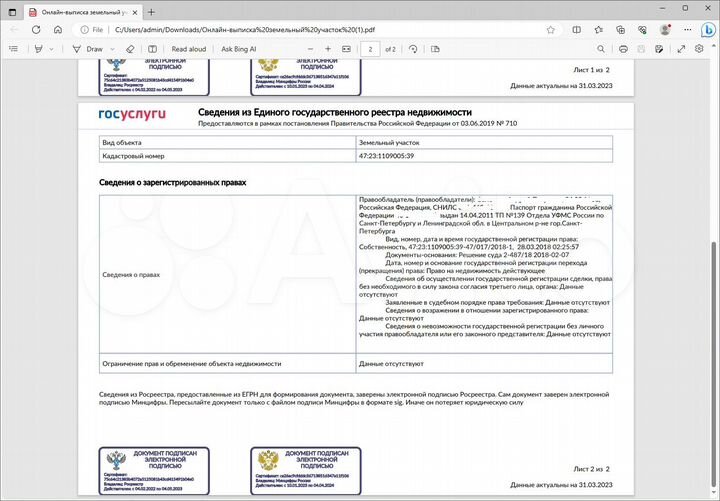Select the Онлайн-выписка PDF browser tab

click(x=83, y=12)
